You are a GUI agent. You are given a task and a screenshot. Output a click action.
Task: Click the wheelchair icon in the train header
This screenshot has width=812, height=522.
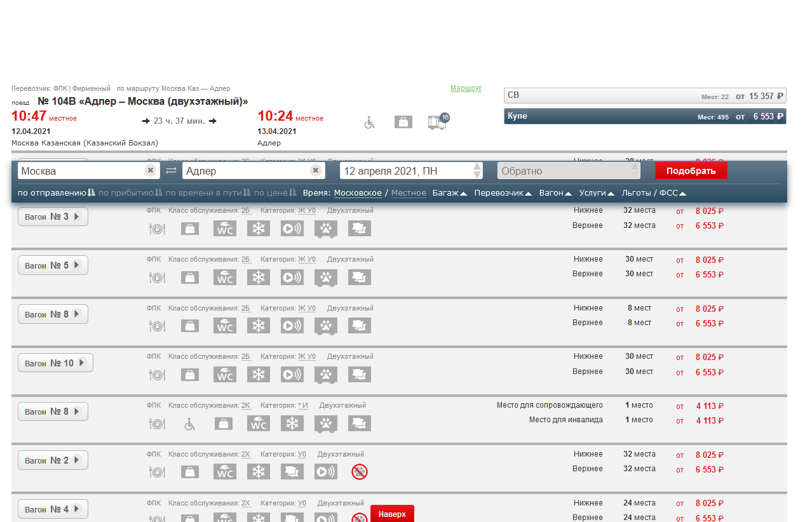[370, 123]
